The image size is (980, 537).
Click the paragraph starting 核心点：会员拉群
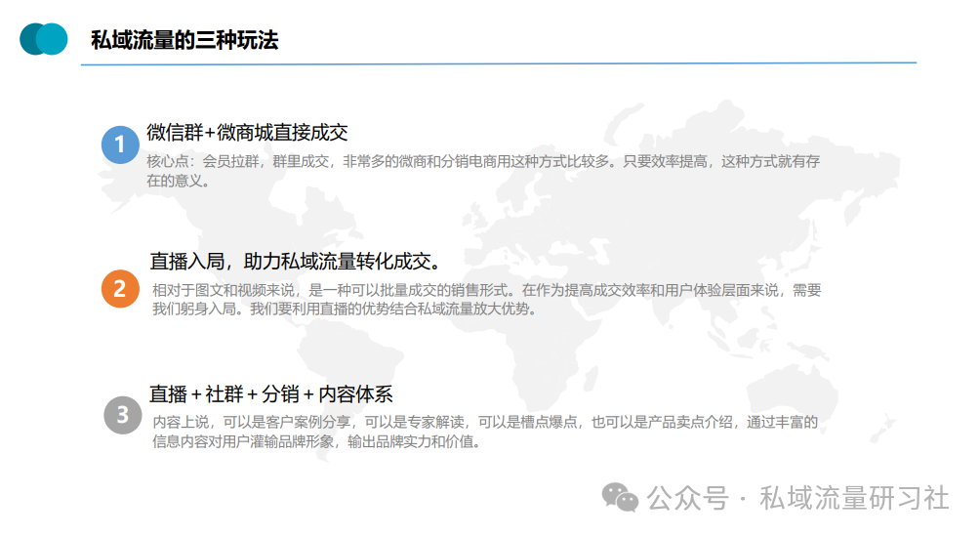pyautogui.click(x=483, y=171)
